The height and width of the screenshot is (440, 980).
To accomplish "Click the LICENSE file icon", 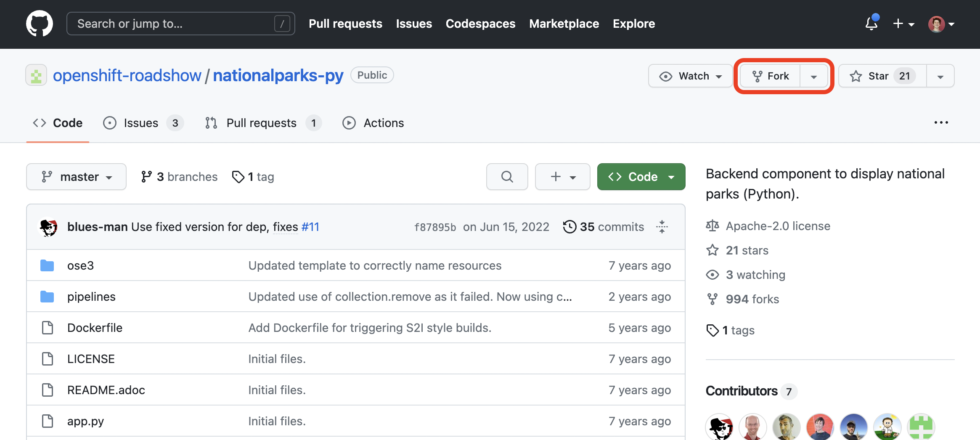I will pos(48,359).
